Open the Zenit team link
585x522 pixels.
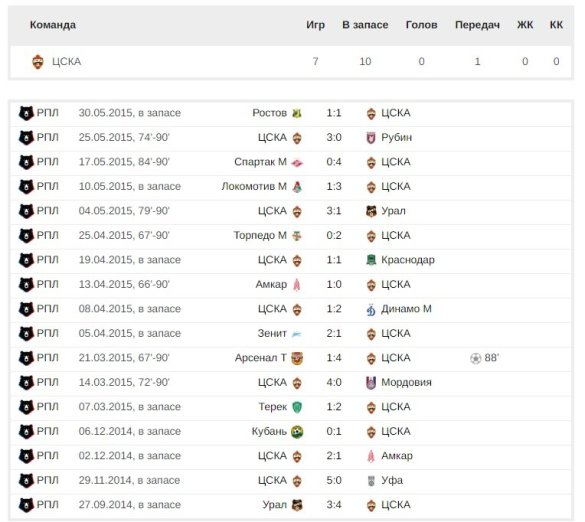point(272,333)
